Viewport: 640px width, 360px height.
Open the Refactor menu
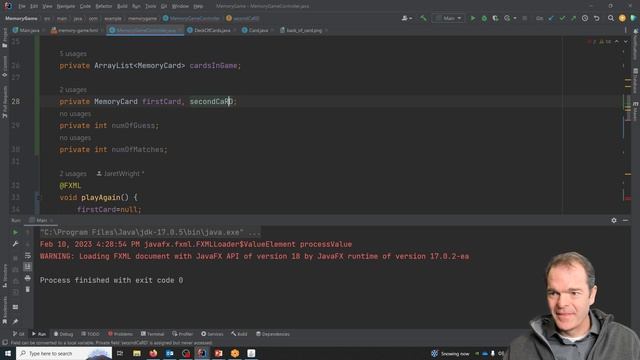pyautogui.click(x=104, y=6)
